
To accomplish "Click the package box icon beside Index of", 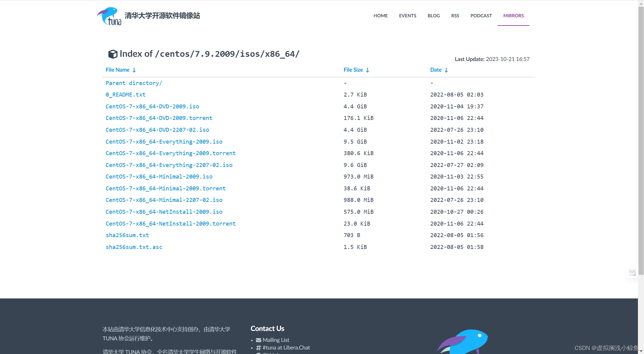I will (113, 54).
